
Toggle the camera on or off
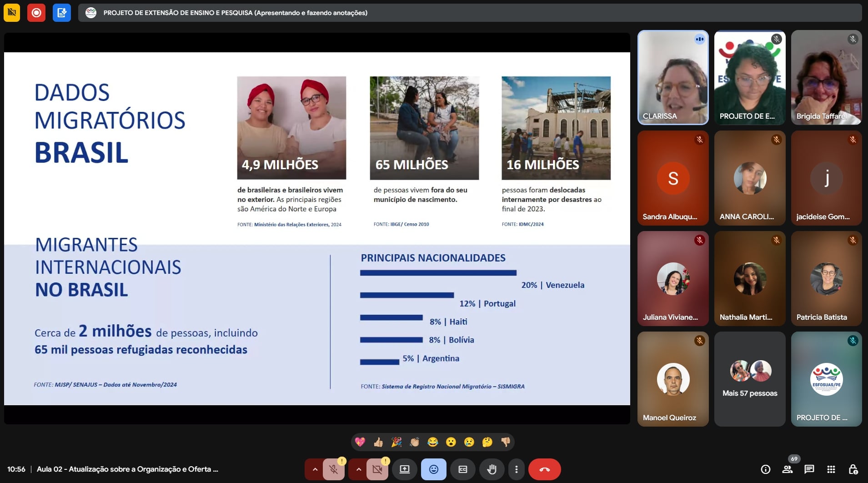(377, 469)
